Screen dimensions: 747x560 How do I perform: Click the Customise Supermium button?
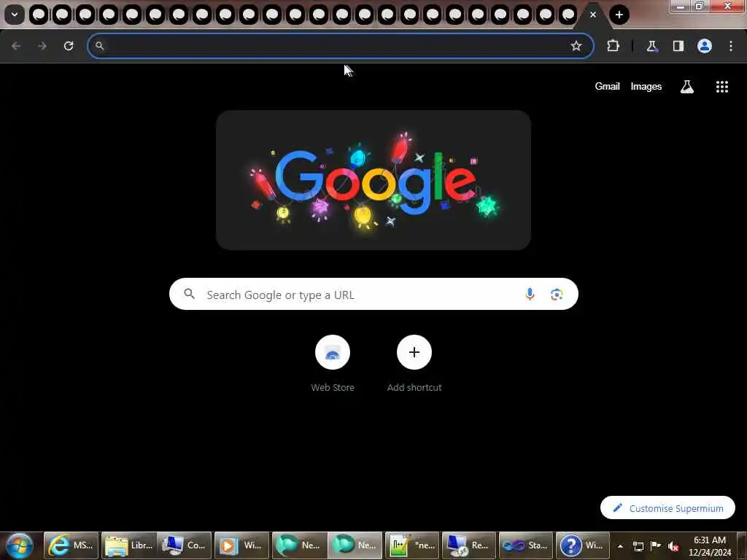point(667,508)
